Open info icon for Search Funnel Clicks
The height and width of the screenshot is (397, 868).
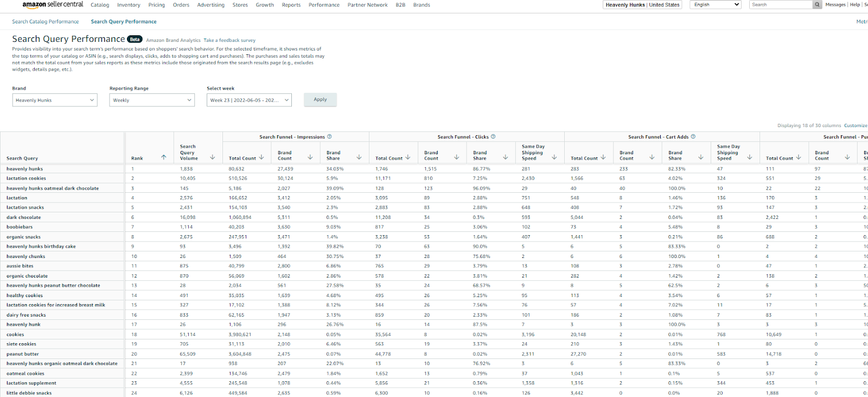(493, 137)
